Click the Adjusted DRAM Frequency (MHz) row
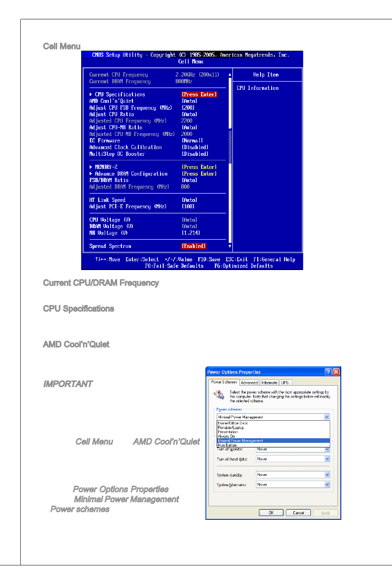 point(139,187)
